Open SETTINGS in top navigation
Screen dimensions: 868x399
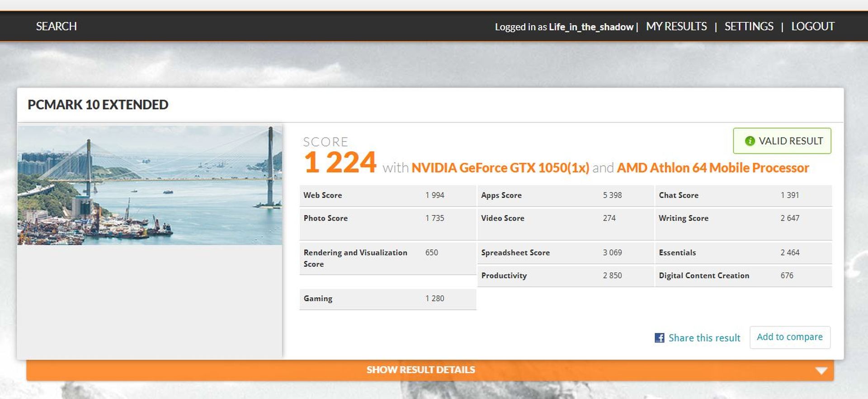(x=749, y=26)
